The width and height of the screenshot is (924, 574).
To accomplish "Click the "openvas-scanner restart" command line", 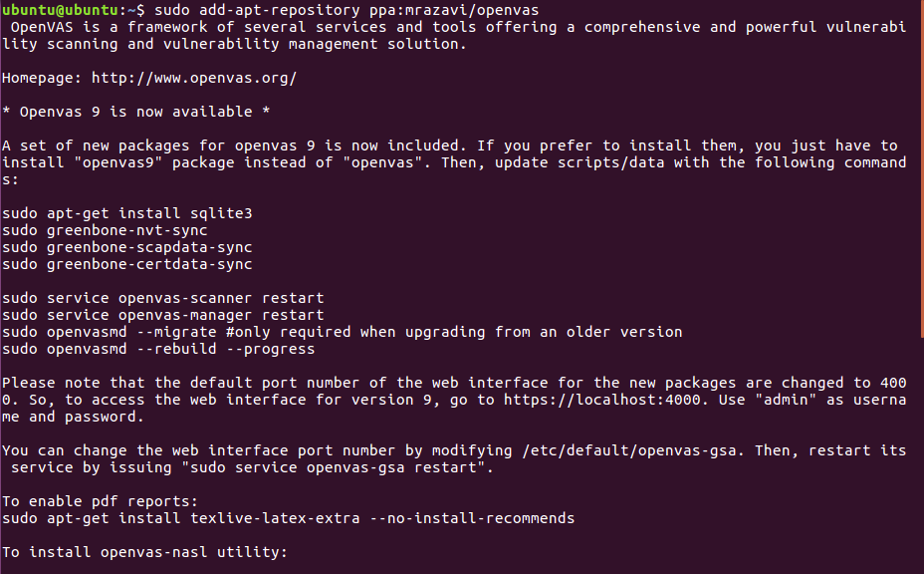I will pos(162,298).
